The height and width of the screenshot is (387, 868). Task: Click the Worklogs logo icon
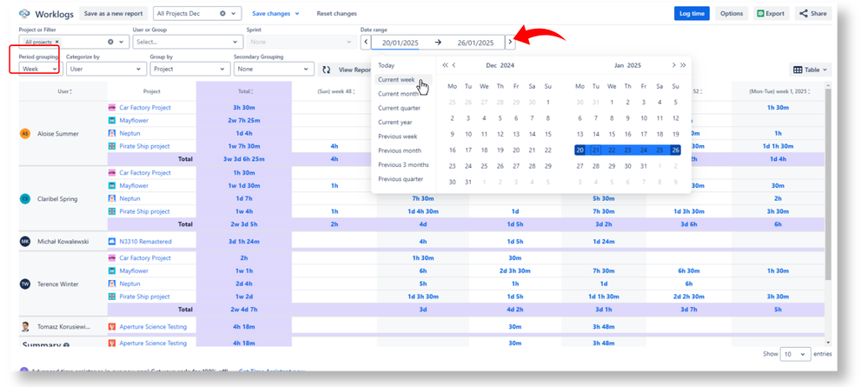pos(25,13)
